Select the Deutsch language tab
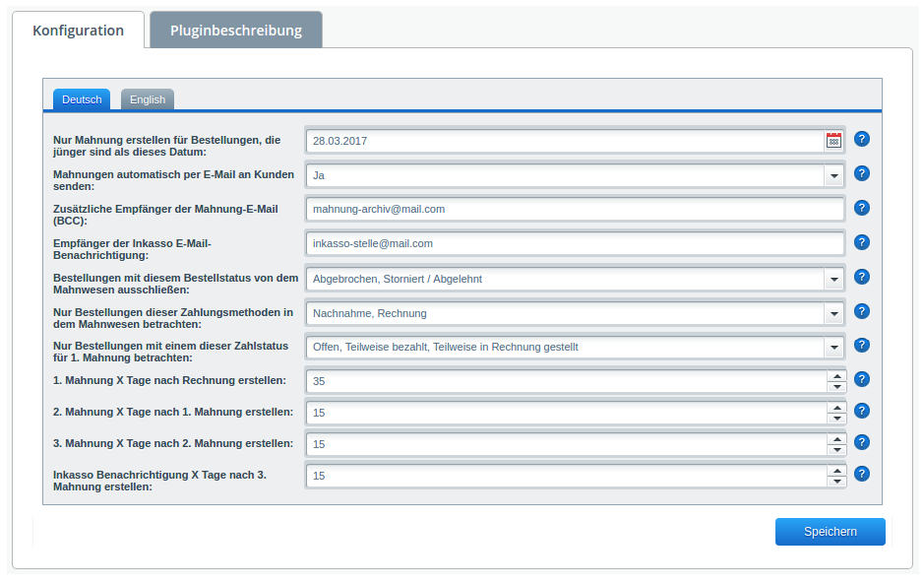Image resolution: width=924 pixels, height=584 pixels. coord(82,99)
